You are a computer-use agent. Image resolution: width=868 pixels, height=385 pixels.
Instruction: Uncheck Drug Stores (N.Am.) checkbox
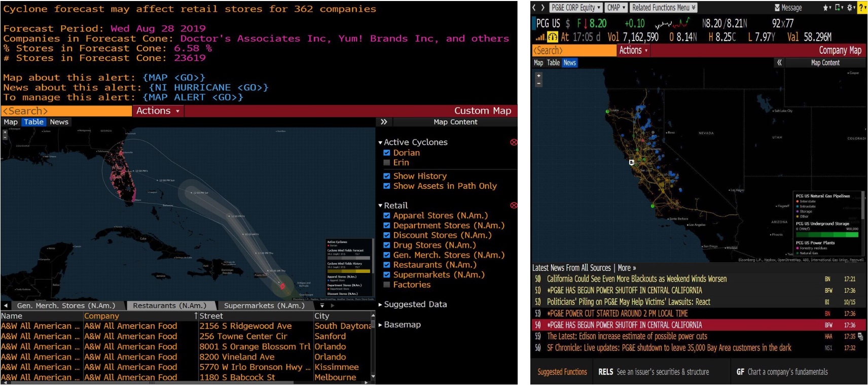coord(387,245)
